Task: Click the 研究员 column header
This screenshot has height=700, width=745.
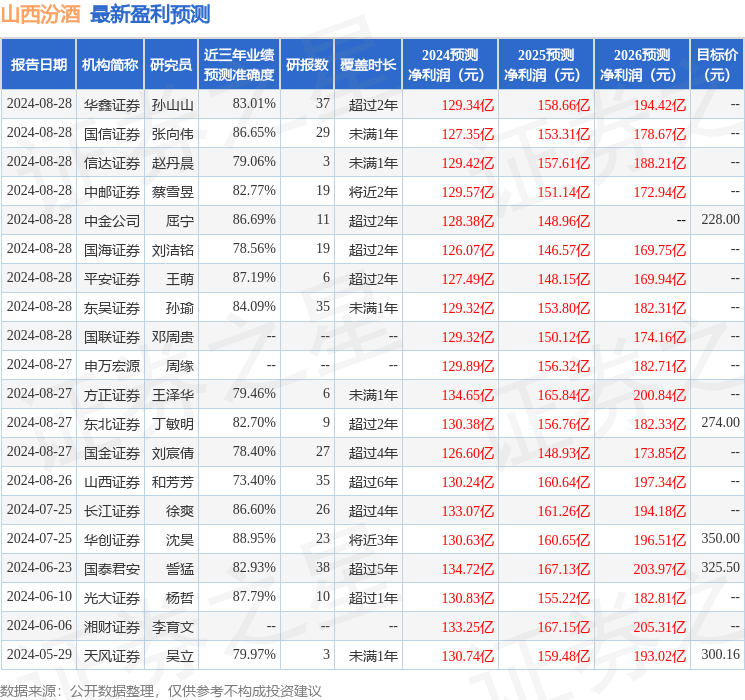Action: pyautogui.click(x=171, y=65)
